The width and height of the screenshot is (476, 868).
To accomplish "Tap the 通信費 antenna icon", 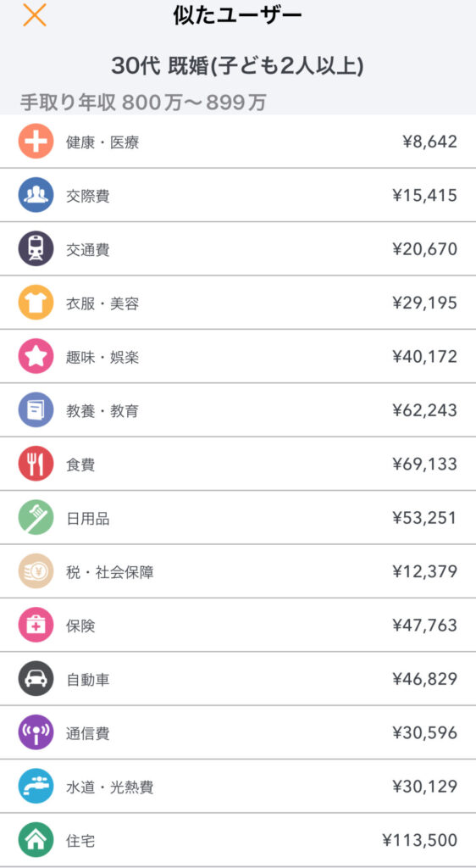I will click(36, 732).
